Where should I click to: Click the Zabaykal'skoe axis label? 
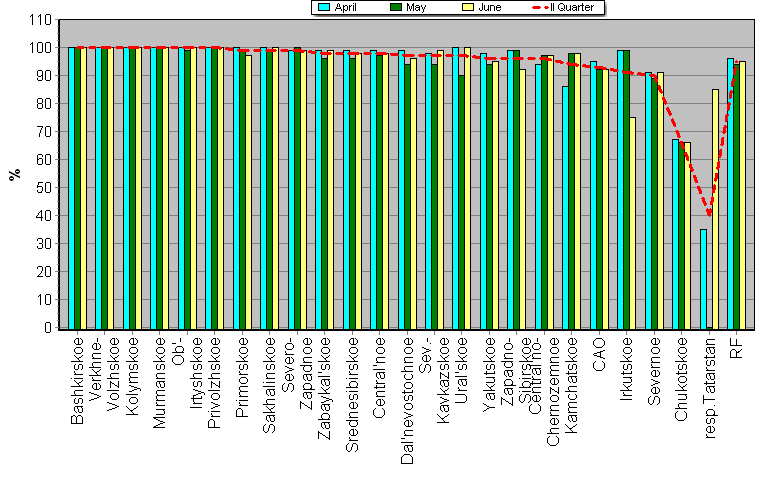tap(324, 388)
